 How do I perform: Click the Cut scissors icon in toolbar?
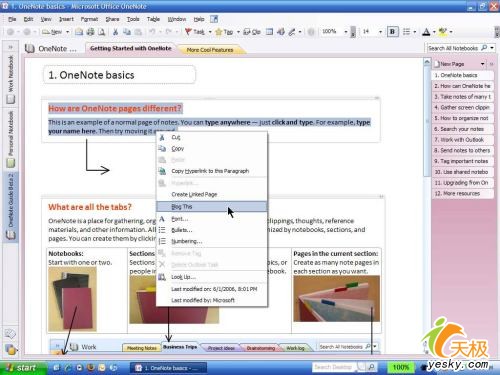[115, 32]
